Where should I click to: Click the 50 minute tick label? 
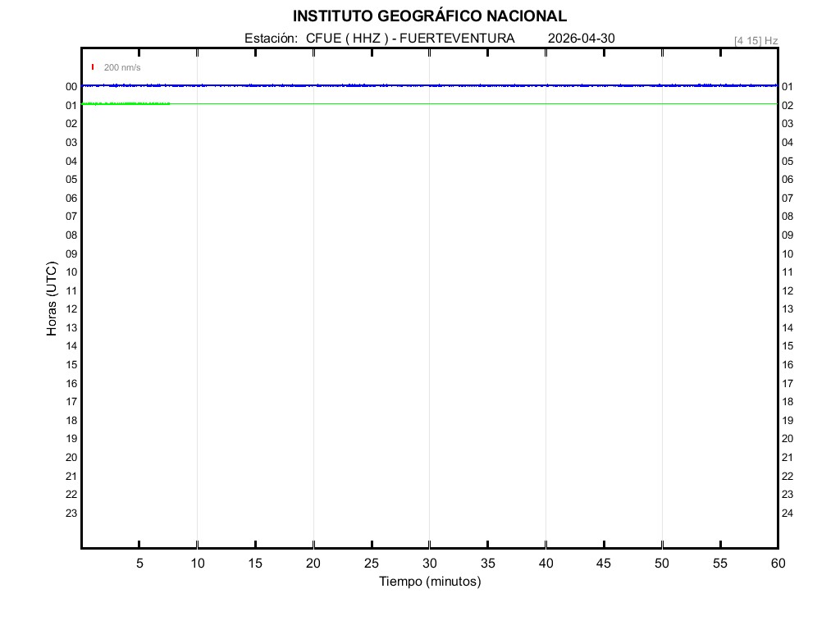click(x=662, y=564)
